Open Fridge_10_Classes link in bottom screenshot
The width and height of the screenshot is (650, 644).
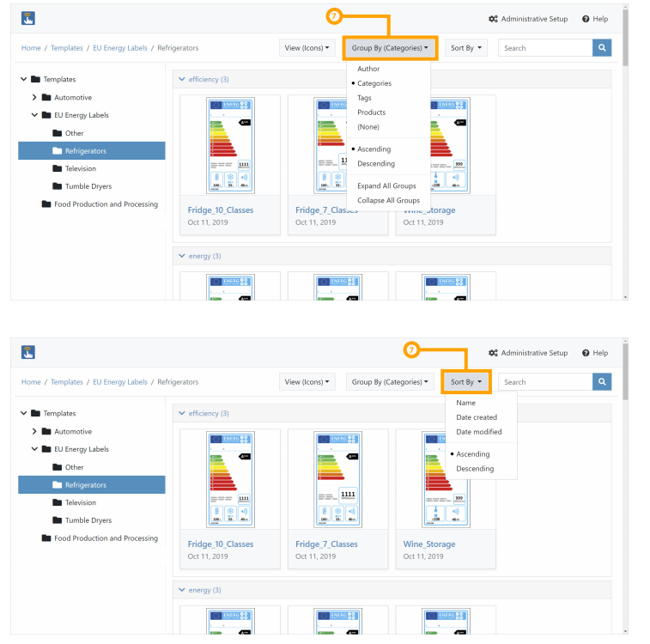[x=221, y=544]
